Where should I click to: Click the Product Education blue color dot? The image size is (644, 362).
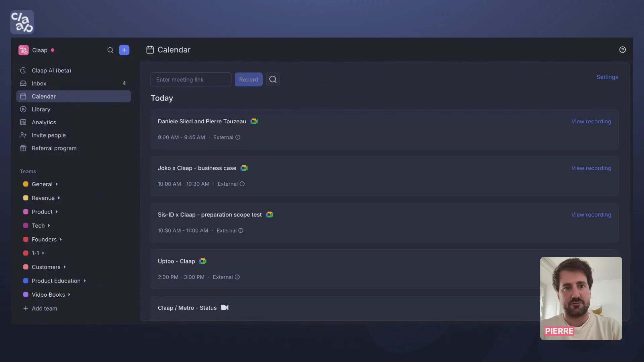25,281
